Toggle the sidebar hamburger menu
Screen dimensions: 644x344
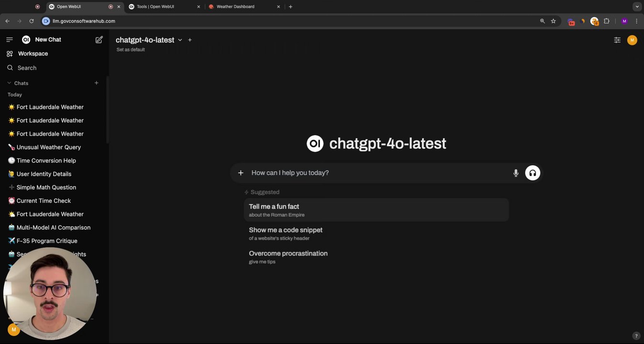(x=10, y=40)
